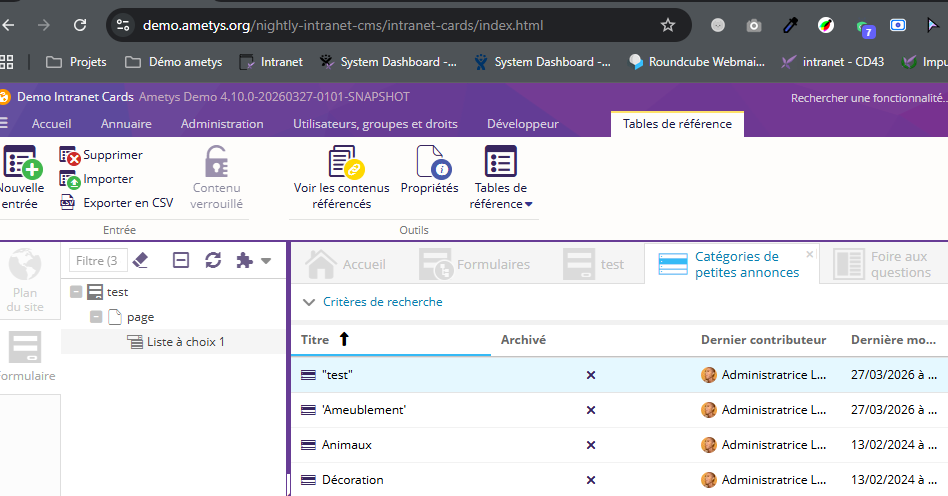
Task: Sort the table by Titre column
Action: [x=316, y=340]
